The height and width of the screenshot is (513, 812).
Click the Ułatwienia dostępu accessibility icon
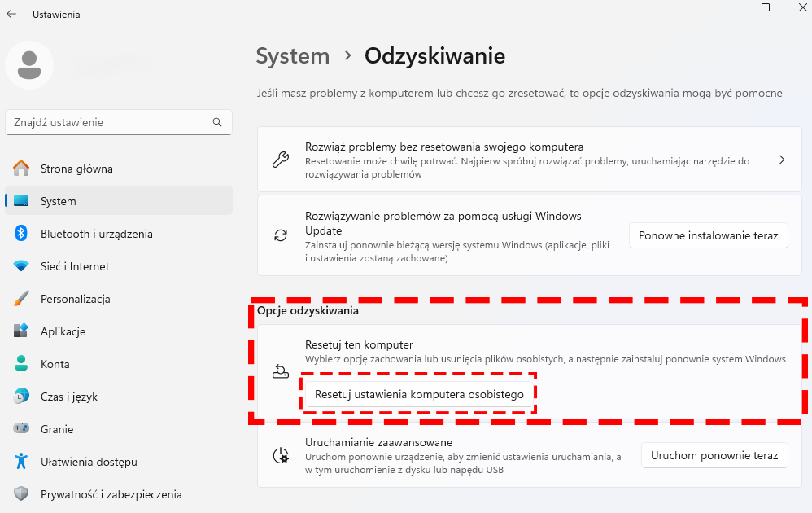click(21, 461)
